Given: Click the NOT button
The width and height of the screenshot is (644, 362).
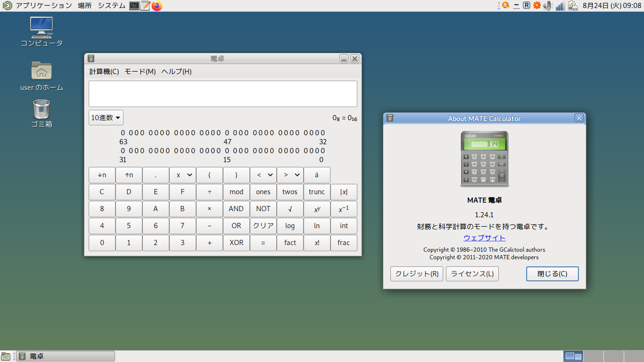Looking at the screenshot, I should pos(263,209).
